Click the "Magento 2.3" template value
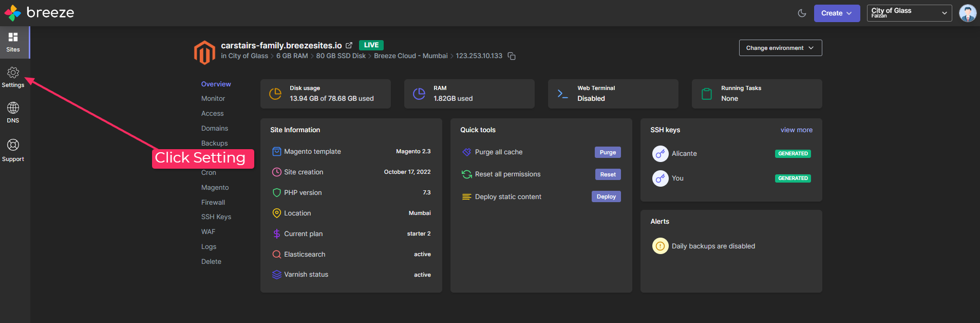Image resolution: width=980 pixels, height=323 pixels. [x=413, y=151]
